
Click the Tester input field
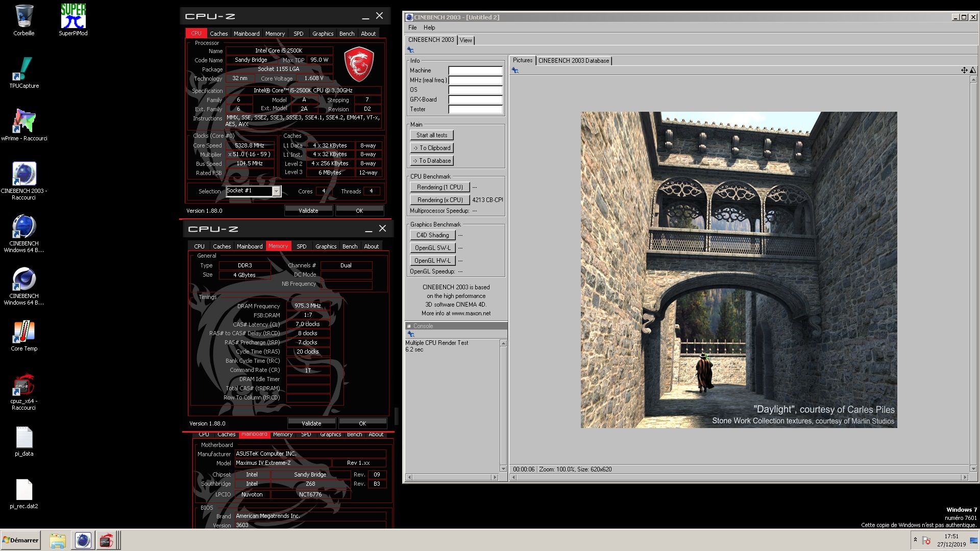point(475,109)
